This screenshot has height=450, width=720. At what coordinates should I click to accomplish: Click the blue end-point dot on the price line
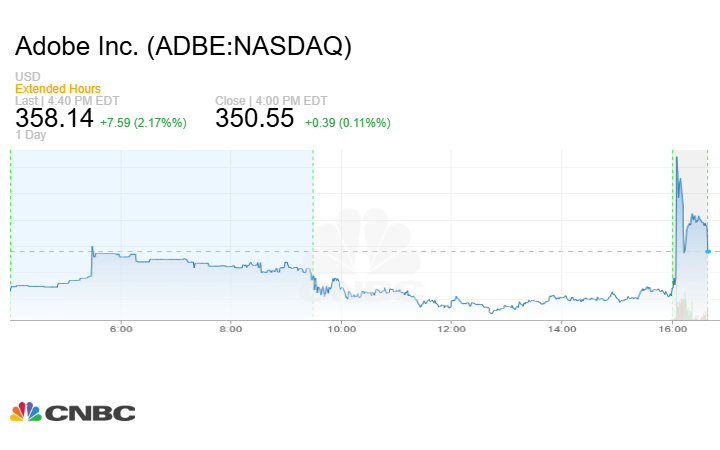[x=708, y=251]
